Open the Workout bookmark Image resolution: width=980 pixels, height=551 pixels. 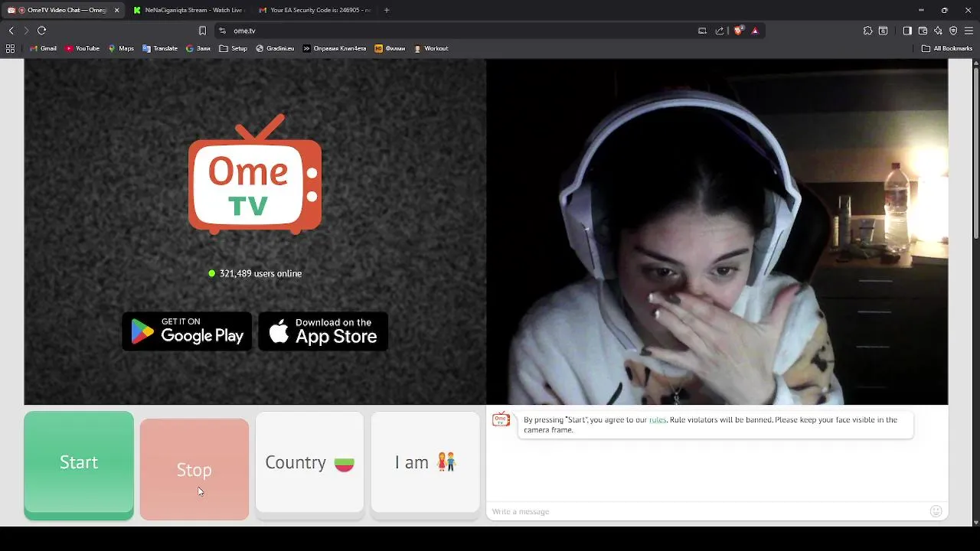431,48
